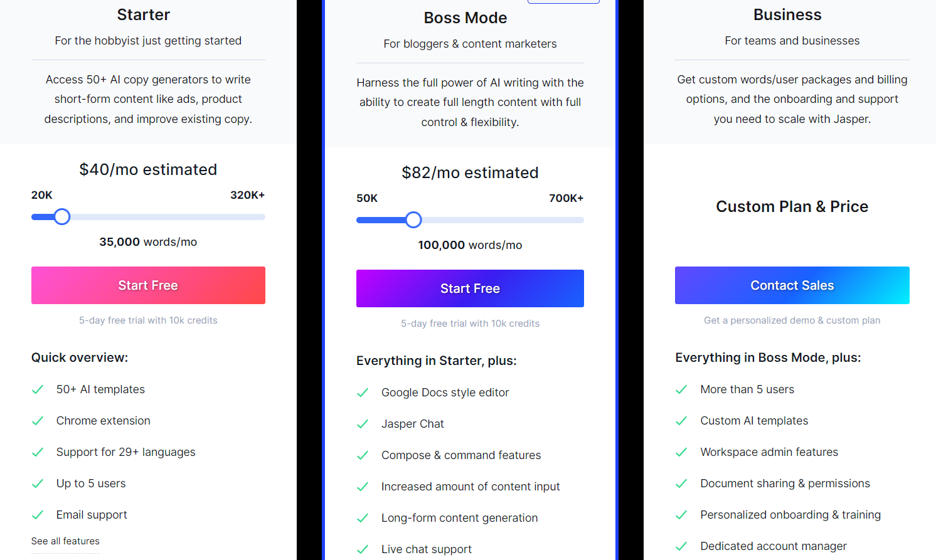Screen dimensions: 936x560
Task: Click the checkmark next to Jasper Chat
Action: [x=363, y=424]
